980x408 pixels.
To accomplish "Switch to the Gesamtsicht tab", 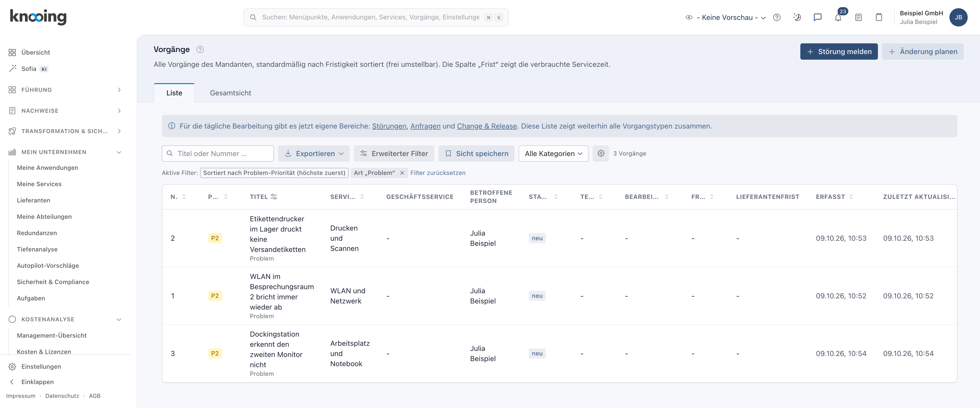I will click(x=230, y=93).
